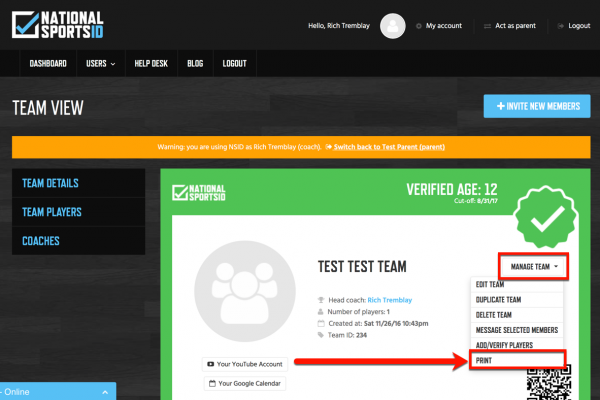Click the National Sports ID logo in header
The image size is (600, 400).
(58, 25)
